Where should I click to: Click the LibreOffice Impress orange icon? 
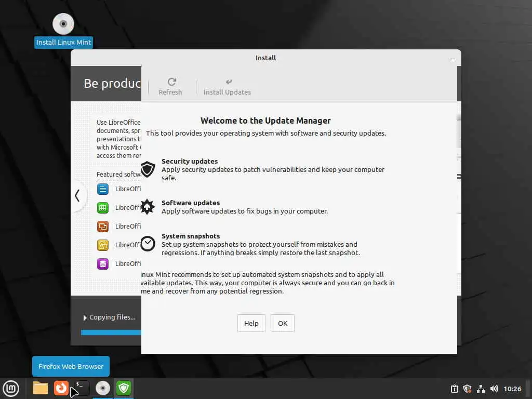(103, 227)
